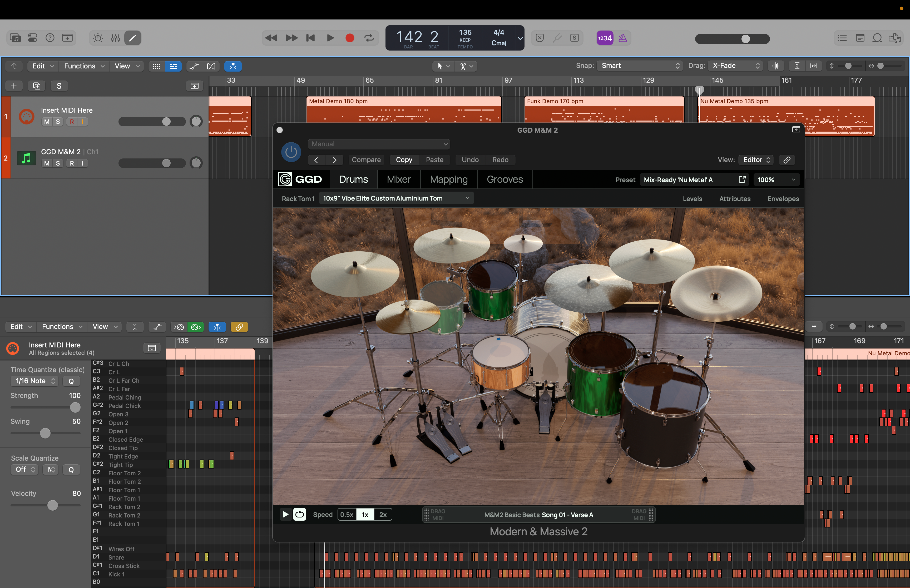Adjust the Velocity slider in piano roll
The image size is (910, 588).
52,505
